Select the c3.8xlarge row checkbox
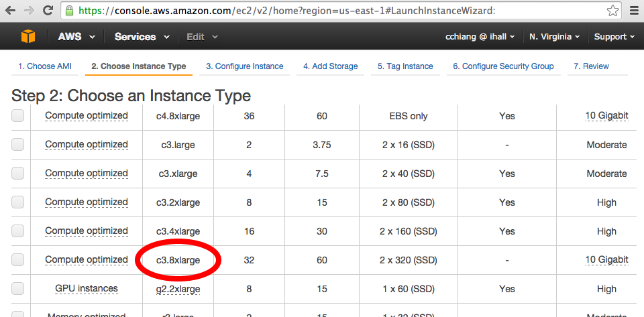Image resolution: width=644 pixels, height=317 pixels. pyautogui.click(x=17, y=259)
